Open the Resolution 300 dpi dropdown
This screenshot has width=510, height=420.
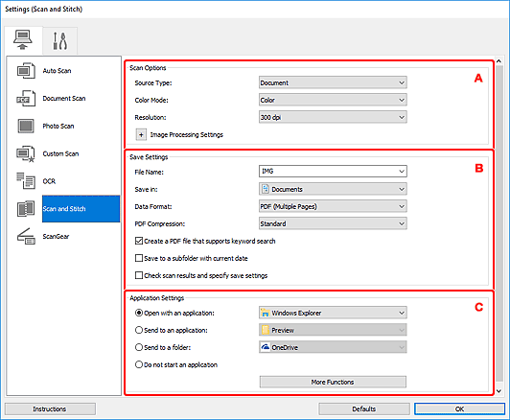pos(333,117)
